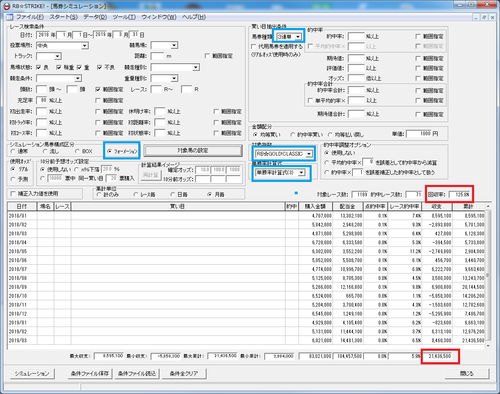Minimize the inner simulation child window
Image resolution: width=500 pixels, height=394 pixels.
click(x=476, y=17)
